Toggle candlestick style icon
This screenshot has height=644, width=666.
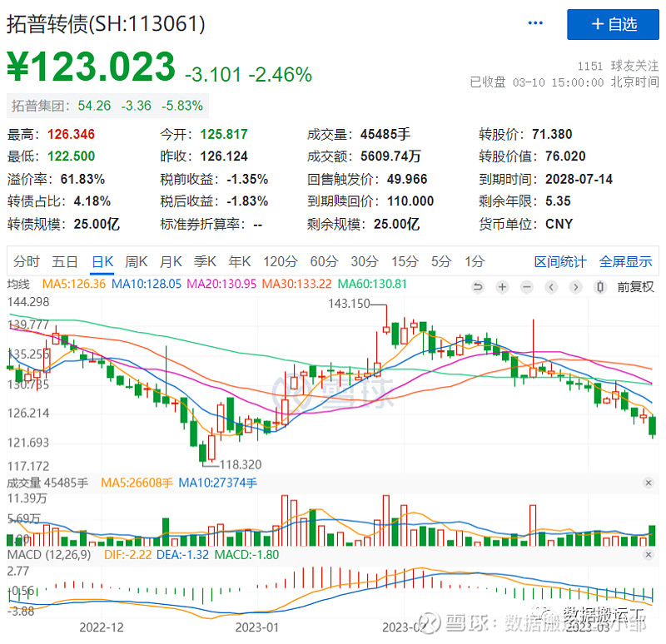click(x=599, y=287)
